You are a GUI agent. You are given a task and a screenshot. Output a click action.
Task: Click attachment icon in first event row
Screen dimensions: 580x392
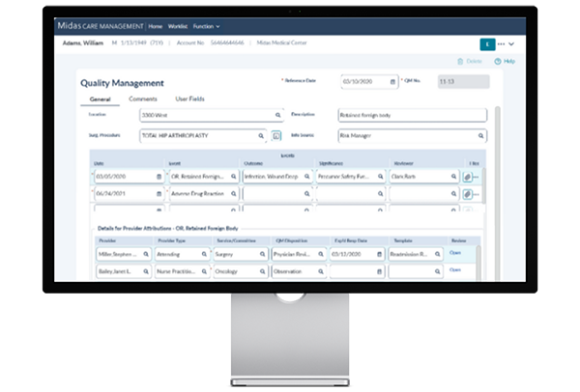click(467, 177)
